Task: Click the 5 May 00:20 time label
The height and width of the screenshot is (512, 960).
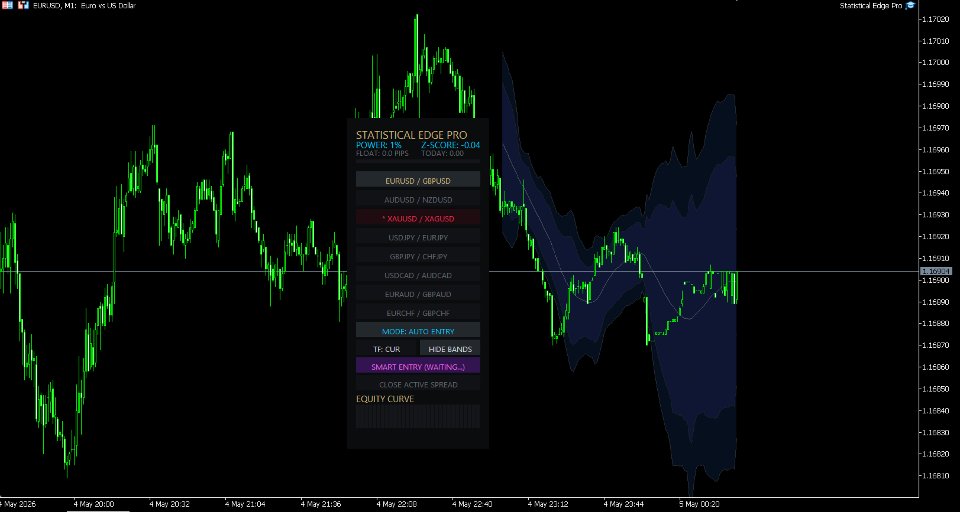Action: click(699, 504)
